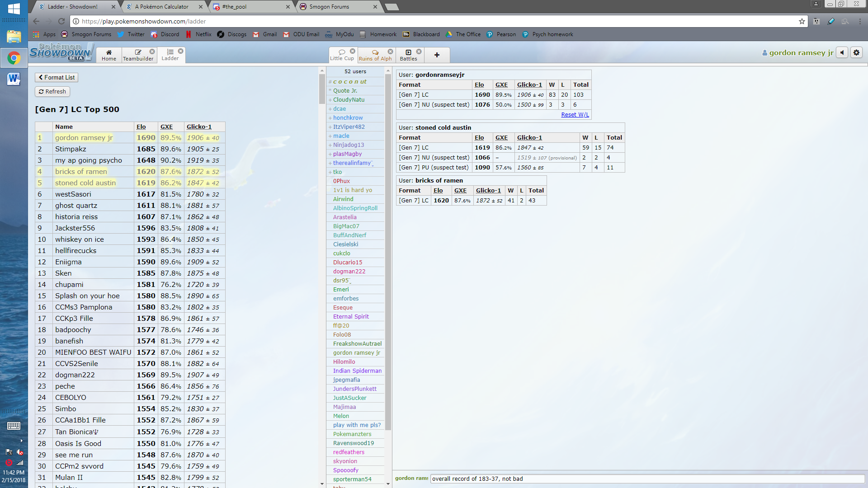This screenshot has width=868, height=488.
Task: Click ladder name 'whiskey on ice'
Action: [x=80, y=239]
